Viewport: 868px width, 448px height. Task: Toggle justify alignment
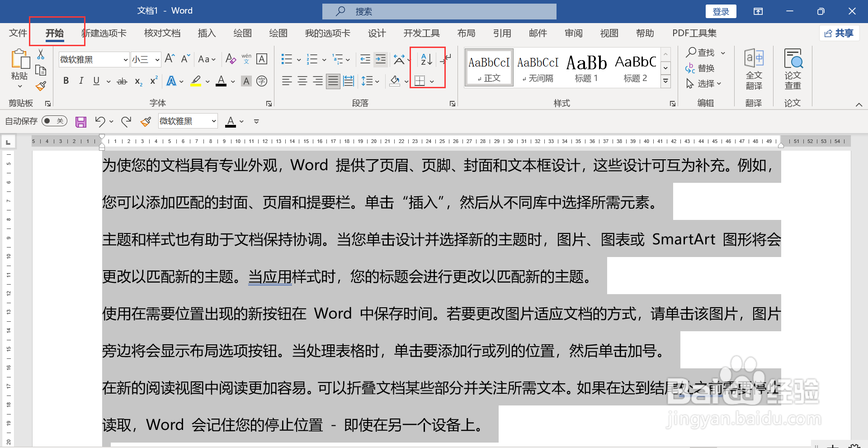pyautogui.click(x=333, y=81)
